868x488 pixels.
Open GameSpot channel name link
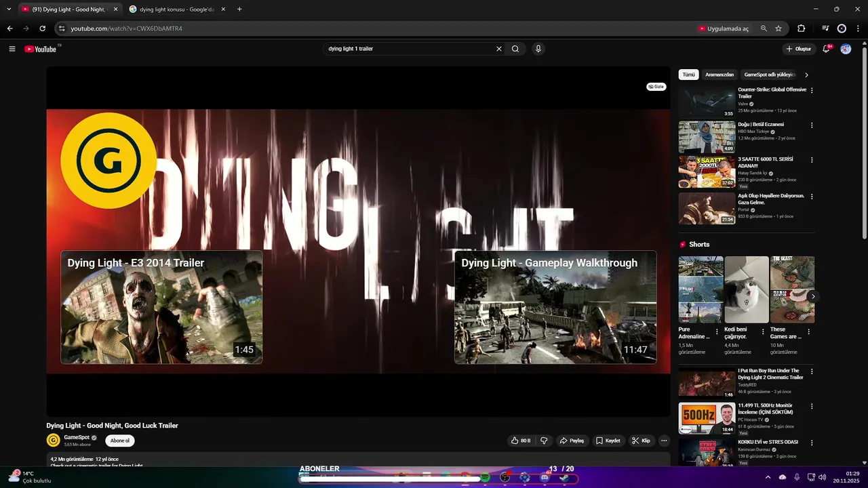(x=77, y=437)
